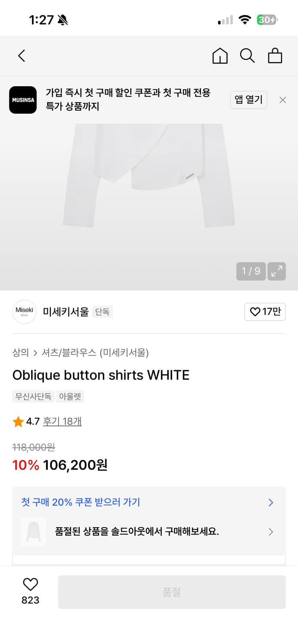This screenshot has height=644, width=298.
Task: Dismiss the app install banner with X
Action: pyautogui.click(x=283, y=100)
